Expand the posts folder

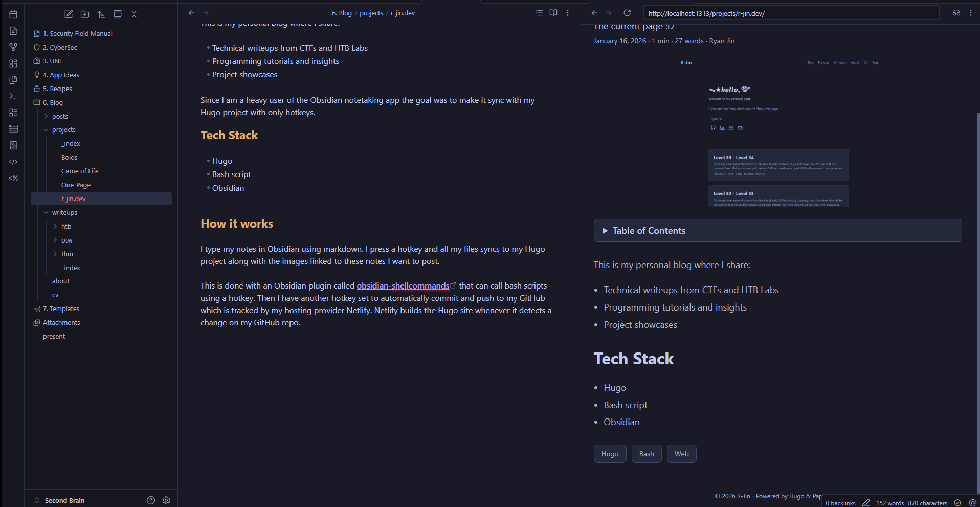59,116
